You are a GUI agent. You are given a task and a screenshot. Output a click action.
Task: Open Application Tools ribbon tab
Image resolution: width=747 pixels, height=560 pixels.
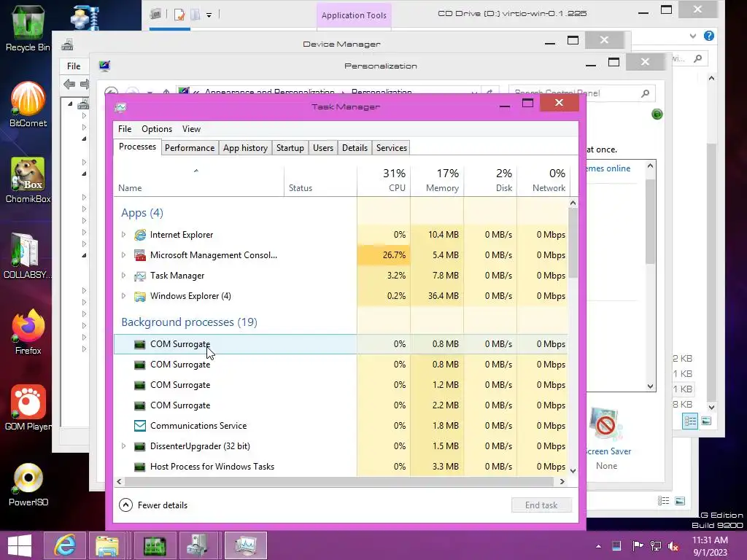[x=354, y=15]
